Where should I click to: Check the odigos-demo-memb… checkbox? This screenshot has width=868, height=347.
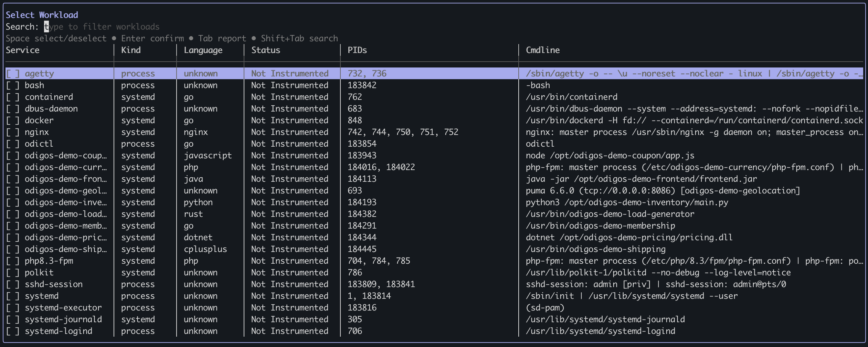click(x=13, y=225)
